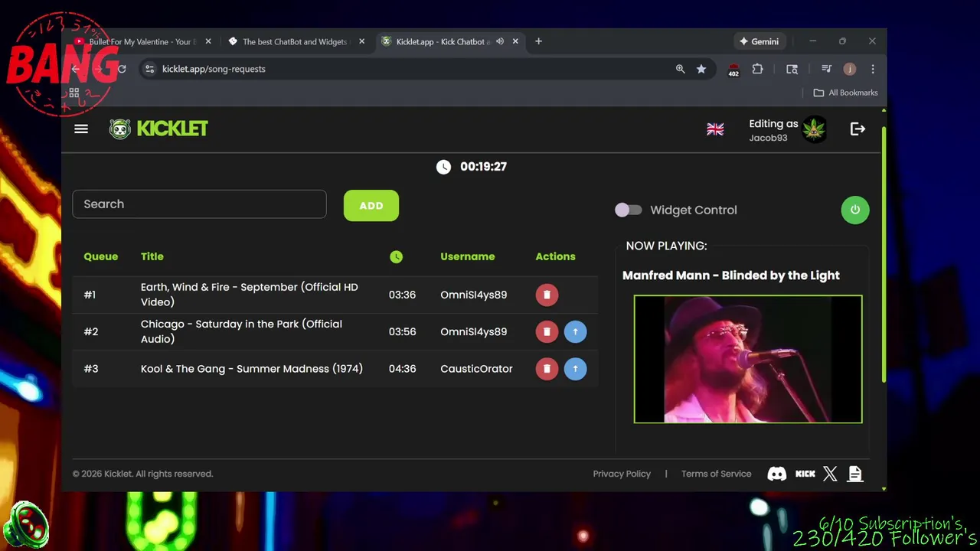Open Kicklet Discord link in footer
980x551 pixels.
point(776,474)
